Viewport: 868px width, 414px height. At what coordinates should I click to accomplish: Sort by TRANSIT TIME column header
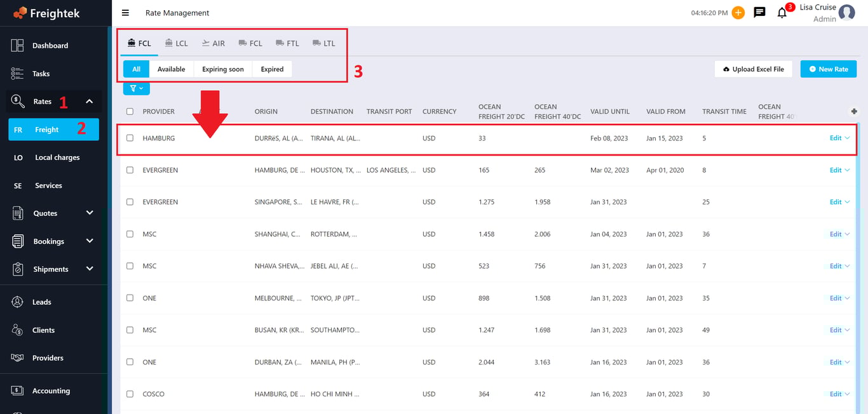point(724,111)
